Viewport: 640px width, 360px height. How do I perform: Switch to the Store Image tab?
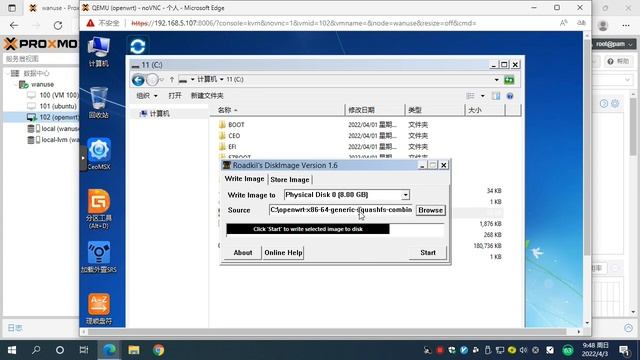(x=290, y=180)
